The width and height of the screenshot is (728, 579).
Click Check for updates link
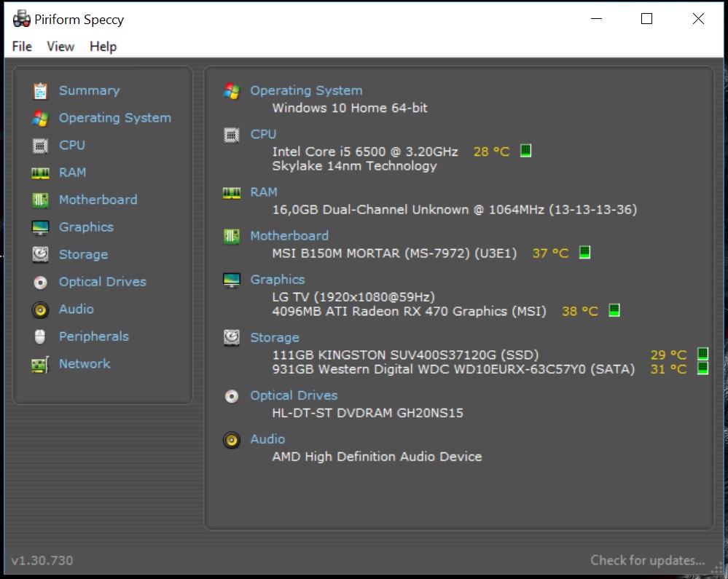pyautogui.click(x=647, y=560)
